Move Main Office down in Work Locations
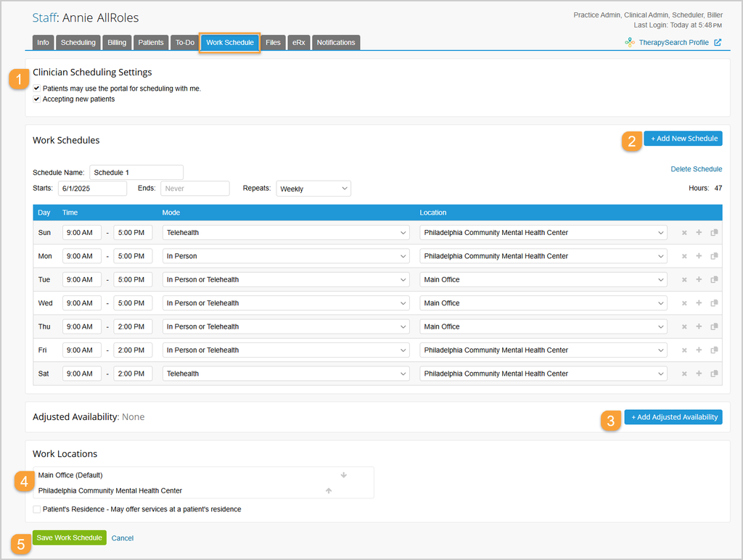 343,474
